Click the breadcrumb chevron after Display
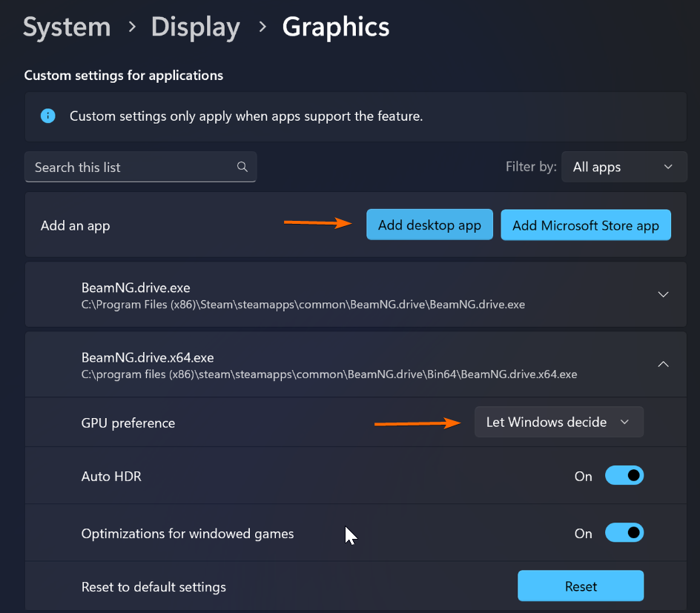700x613 pixels. pyautogui.click(x=262, y=27)
